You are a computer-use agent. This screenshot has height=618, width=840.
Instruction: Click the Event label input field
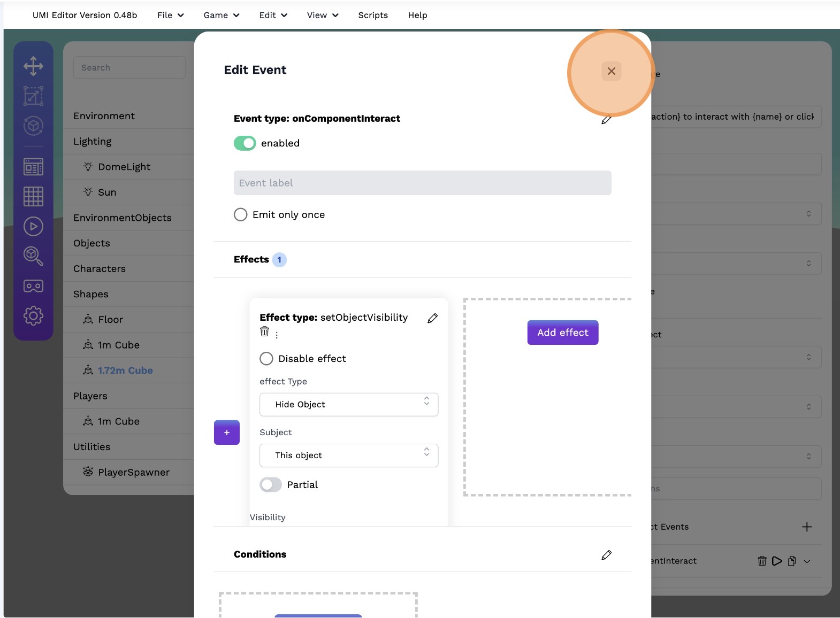pyautogui.click(x=422, y=183)
